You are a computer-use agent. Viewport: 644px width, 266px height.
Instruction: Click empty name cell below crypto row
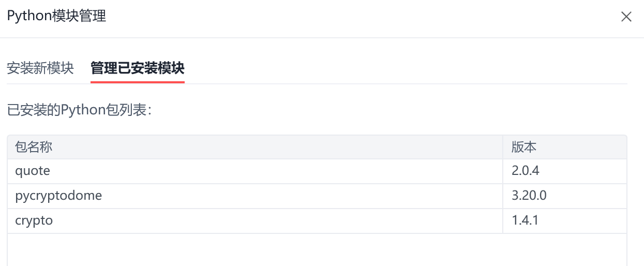pos(255,250)
